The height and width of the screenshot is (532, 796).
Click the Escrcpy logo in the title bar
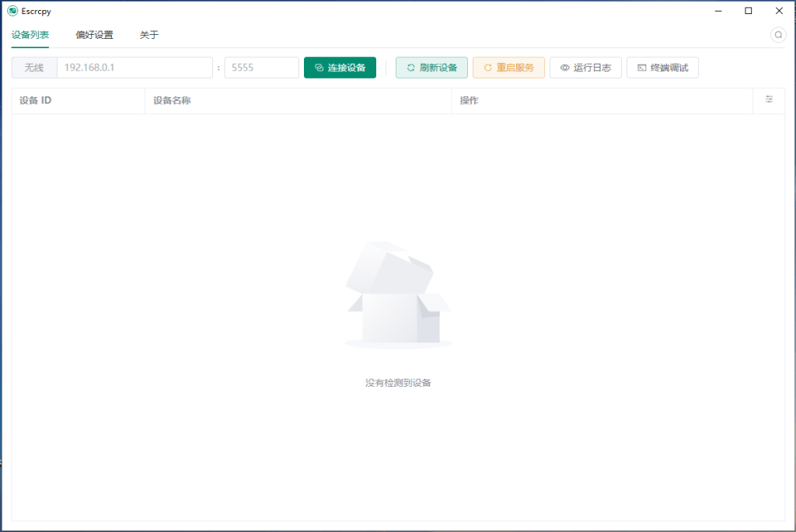(13, 11)
